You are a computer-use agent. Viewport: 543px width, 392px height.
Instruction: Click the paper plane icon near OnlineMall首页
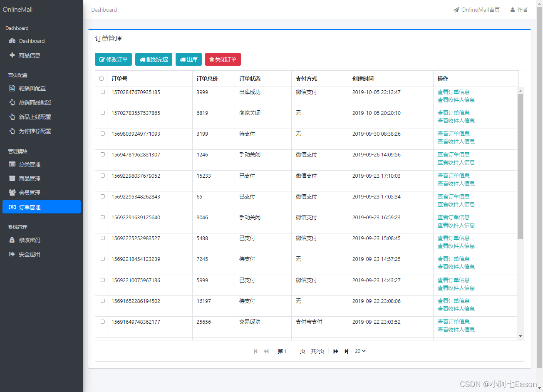point(456,10)
